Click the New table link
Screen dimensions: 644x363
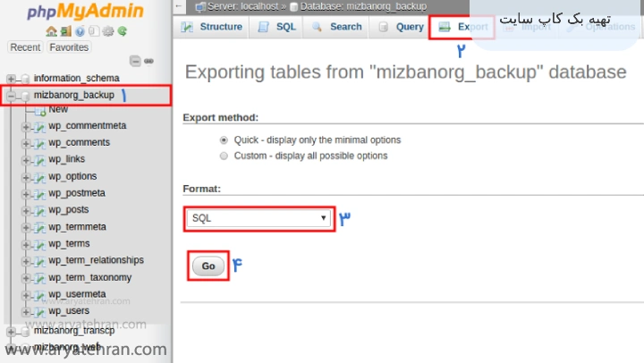click(x=58, y=109)
